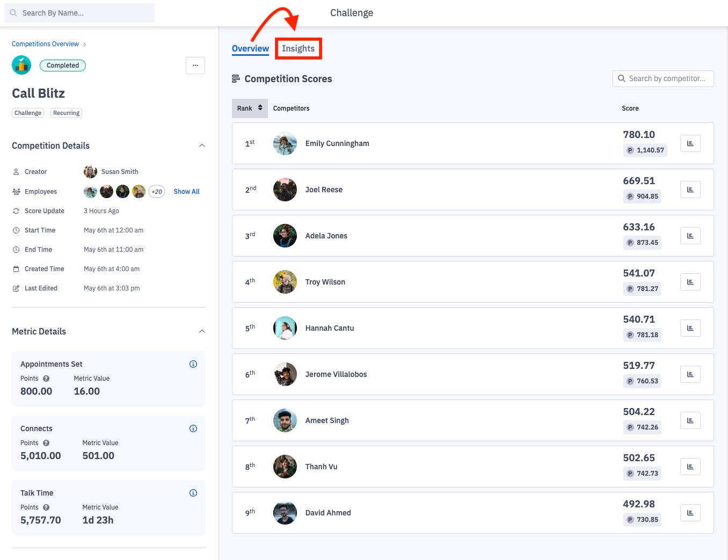Image resolution: width=728 pixels, height=560 pixels.
Task: Click the Start Time clock icon
Action: point(16,230)
